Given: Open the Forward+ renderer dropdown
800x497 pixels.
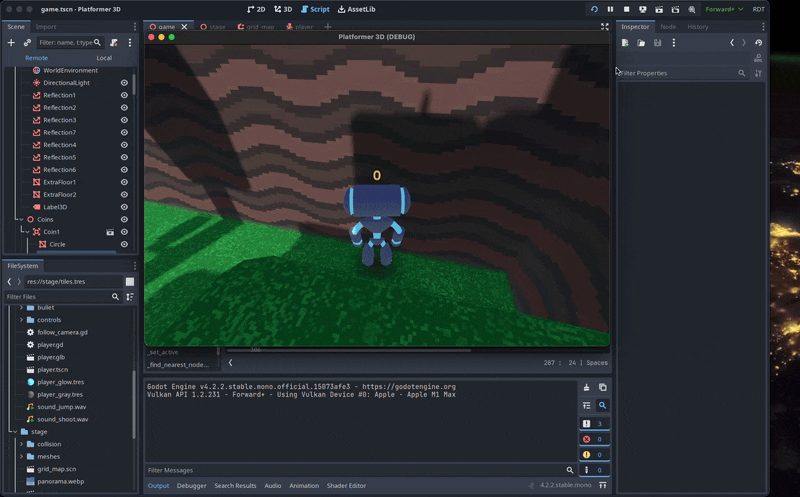Looking at the screenshot, I should [724, 9].
